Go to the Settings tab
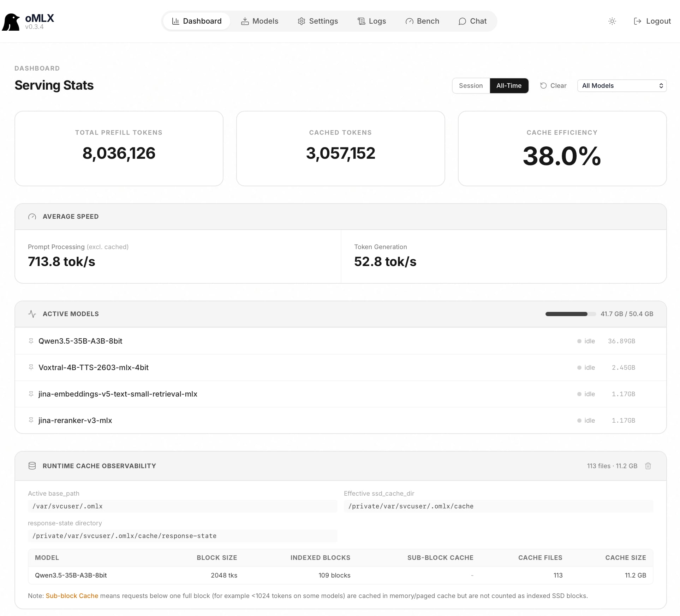680x616 pixels. click(318, 21)
